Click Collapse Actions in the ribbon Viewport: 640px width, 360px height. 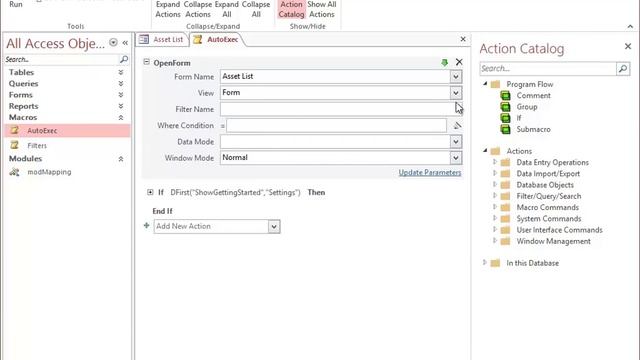198,9
